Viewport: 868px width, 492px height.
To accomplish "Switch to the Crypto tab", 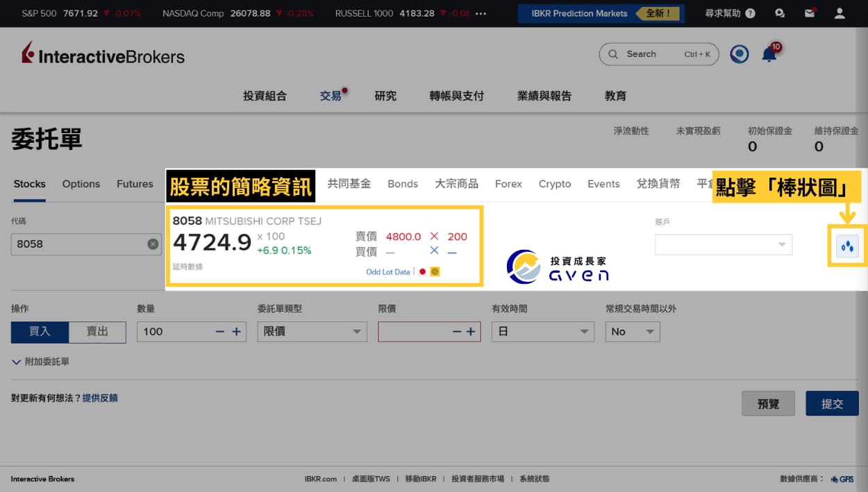I will (x=555, y=184).
